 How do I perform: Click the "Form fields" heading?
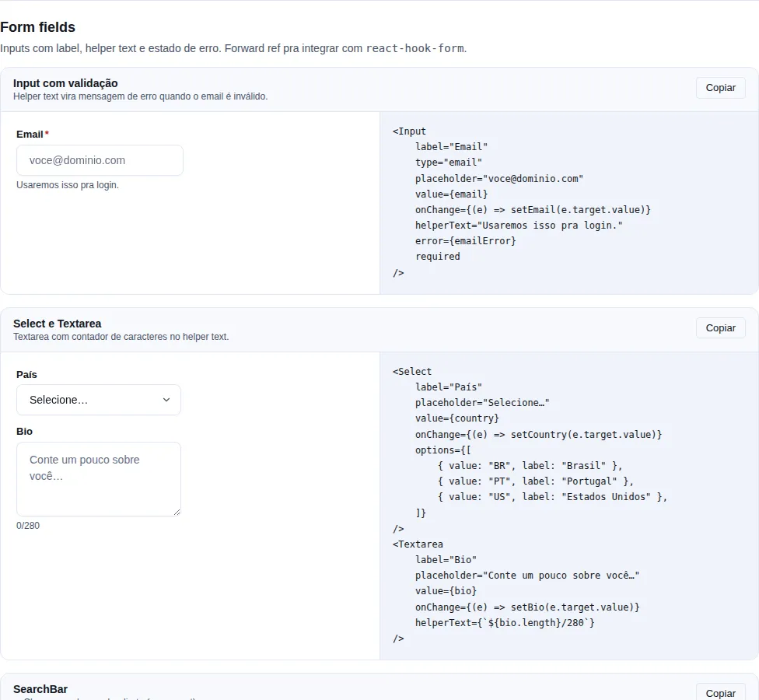(x=38, y=27)
